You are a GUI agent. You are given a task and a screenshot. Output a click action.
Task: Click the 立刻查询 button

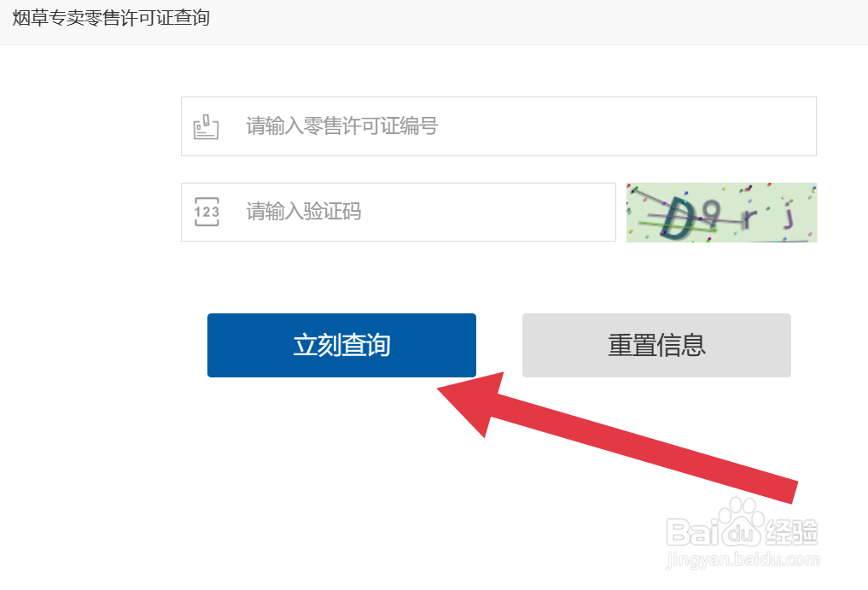[x=341, y=345]
